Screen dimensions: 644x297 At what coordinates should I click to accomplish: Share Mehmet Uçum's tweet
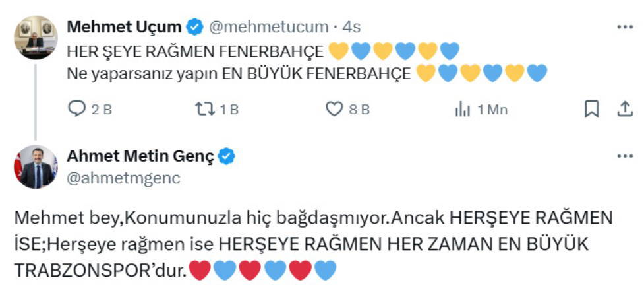pos(624,109)
